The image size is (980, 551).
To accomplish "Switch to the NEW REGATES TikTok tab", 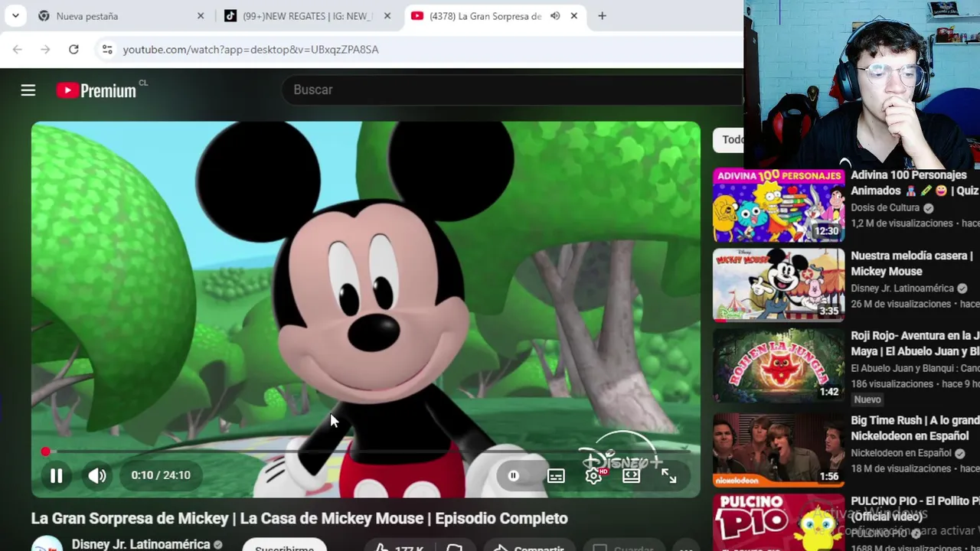I will point(306,15).
